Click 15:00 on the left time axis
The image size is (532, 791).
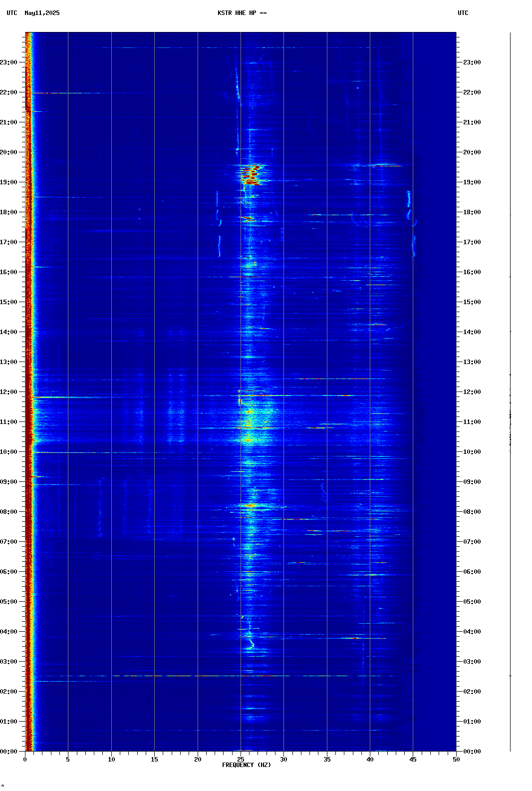tap(8, 302)
